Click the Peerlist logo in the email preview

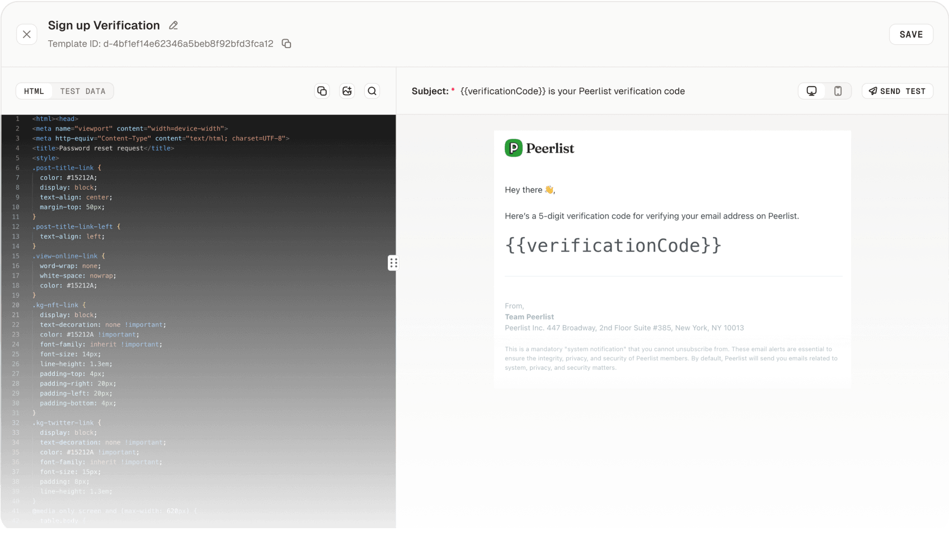tap(539, 148)
